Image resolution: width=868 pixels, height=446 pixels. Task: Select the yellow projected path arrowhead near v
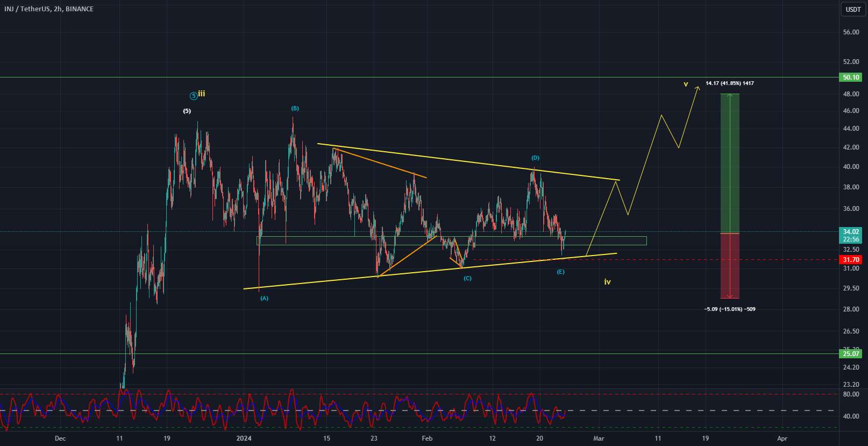698,88
